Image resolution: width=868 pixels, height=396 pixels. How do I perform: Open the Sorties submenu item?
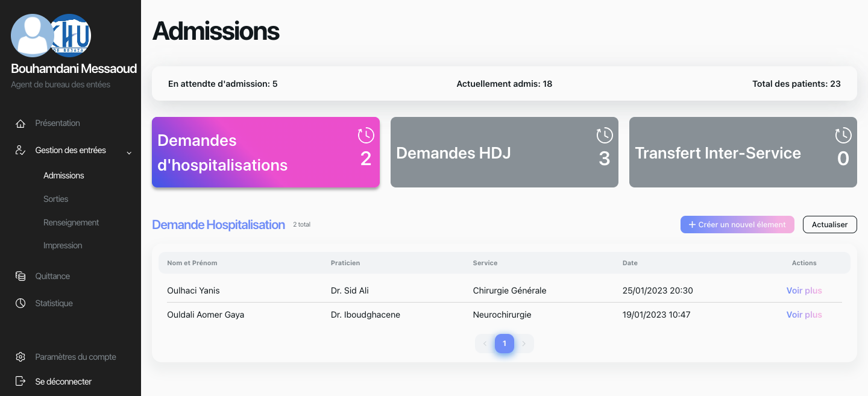[55, 199]
